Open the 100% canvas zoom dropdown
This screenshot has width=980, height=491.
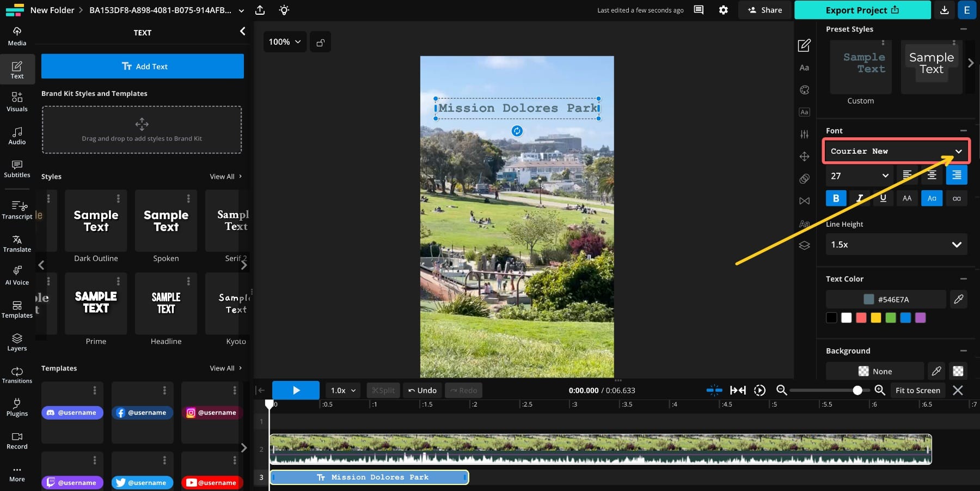pyautogui.click(x=284, y=42)
